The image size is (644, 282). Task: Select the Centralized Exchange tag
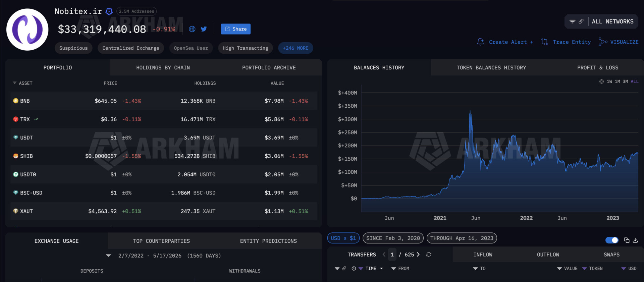(x=131, y=48)
